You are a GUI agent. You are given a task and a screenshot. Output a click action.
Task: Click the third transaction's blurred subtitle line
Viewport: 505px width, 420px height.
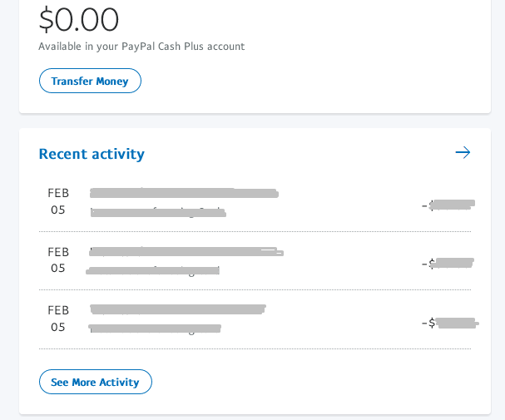[x=155, y=329]
